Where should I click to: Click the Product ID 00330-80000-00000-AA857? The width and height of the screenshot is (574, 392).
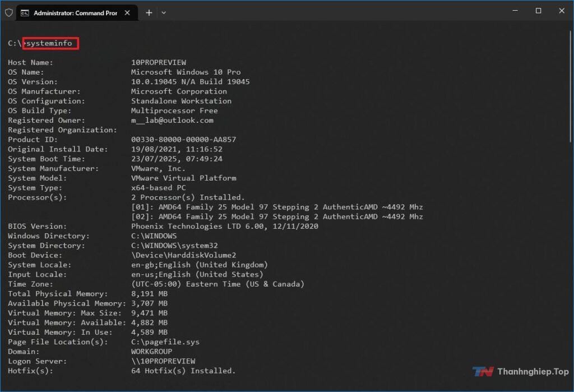tap(183, 140)
